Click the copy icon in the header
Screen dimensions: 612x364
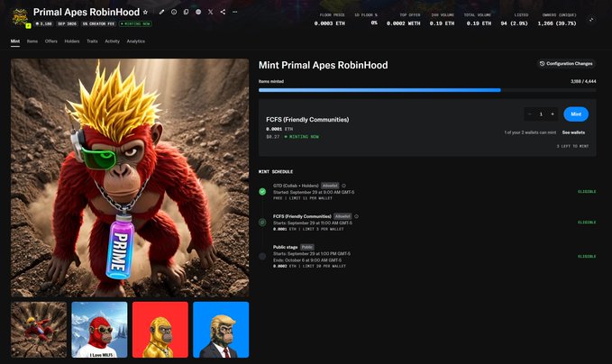click(187, 12)
